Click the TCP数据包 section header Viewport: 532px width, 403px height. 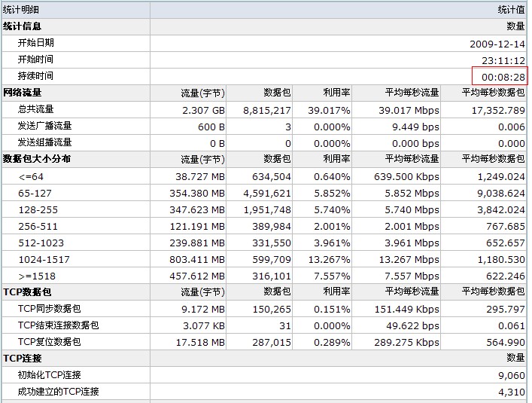pyautogui.click(x=27, y=292)
